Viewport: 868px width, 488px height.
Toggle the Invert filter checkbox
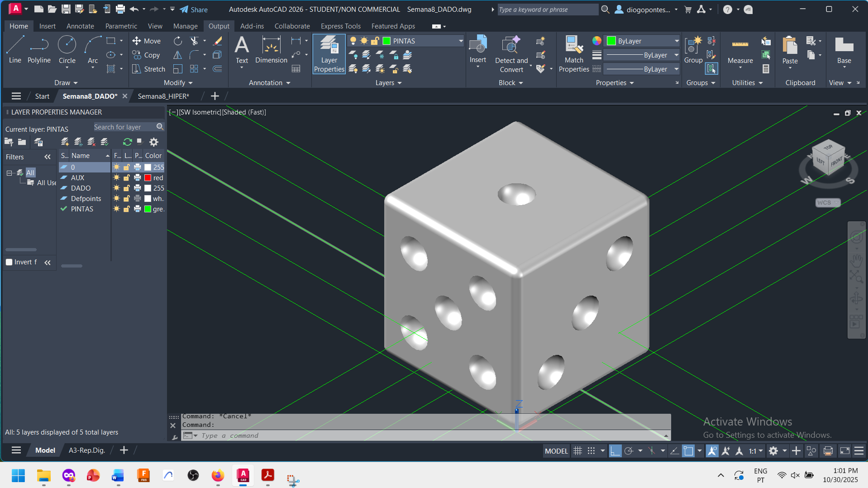point(9,262)
